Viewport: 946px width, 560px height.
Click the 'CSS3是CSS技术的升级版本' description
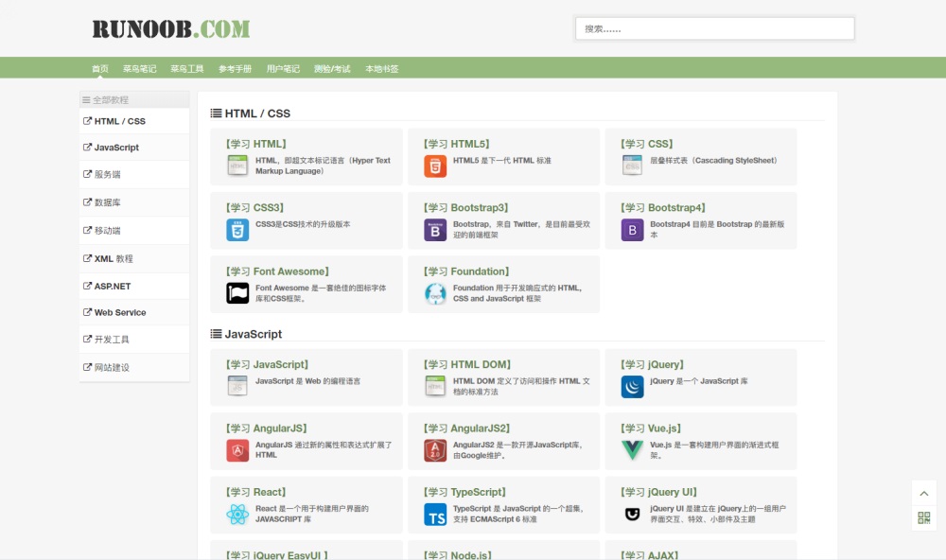tap(303, 224)
